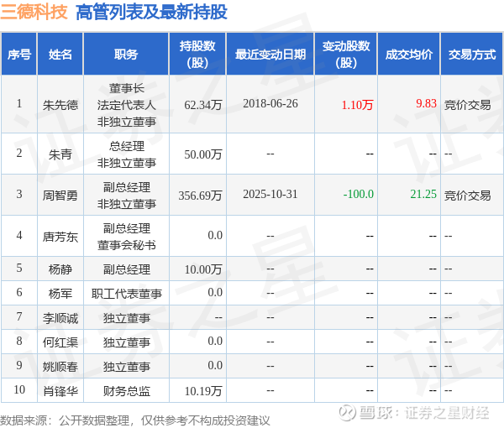Click the 职工代表董事 position cell

[126, 294]
